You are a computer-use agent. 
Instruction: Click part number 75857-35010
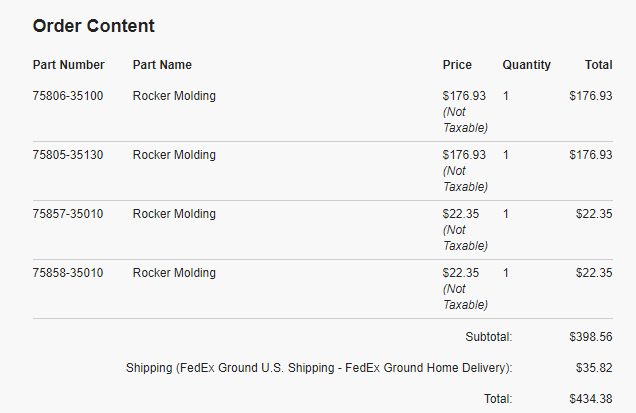point(68,214)
